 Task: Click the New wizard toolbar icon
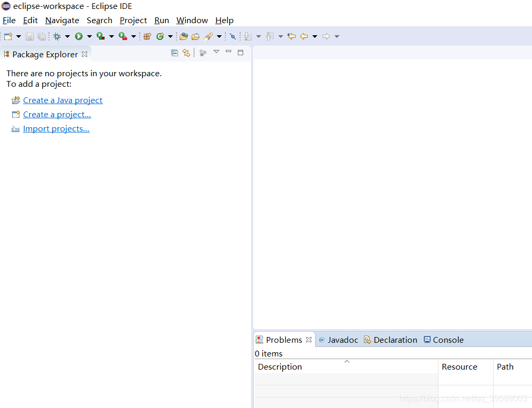(x=8, y=36)
